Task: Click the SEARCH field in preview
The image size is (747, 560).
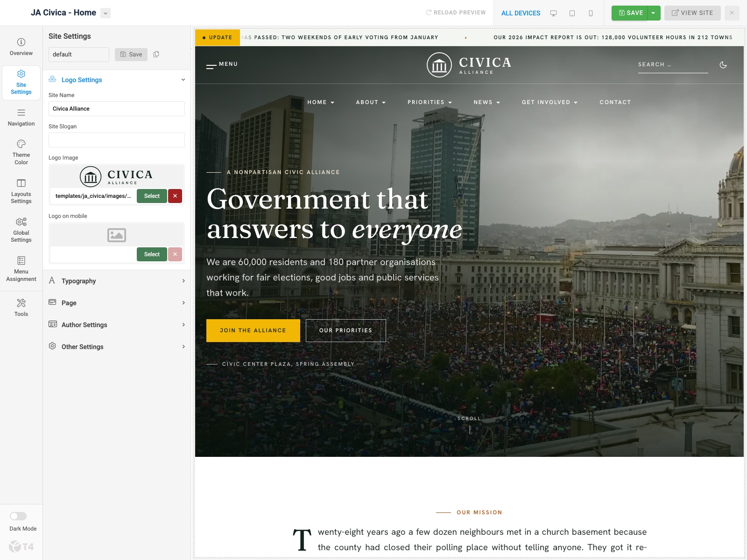Action: 673,65
